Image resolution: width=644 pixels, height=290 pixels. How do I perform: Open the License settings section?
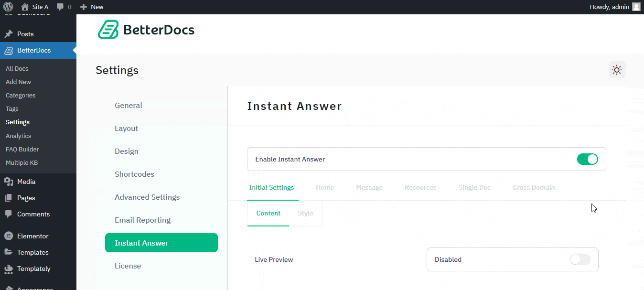point(128,266)
